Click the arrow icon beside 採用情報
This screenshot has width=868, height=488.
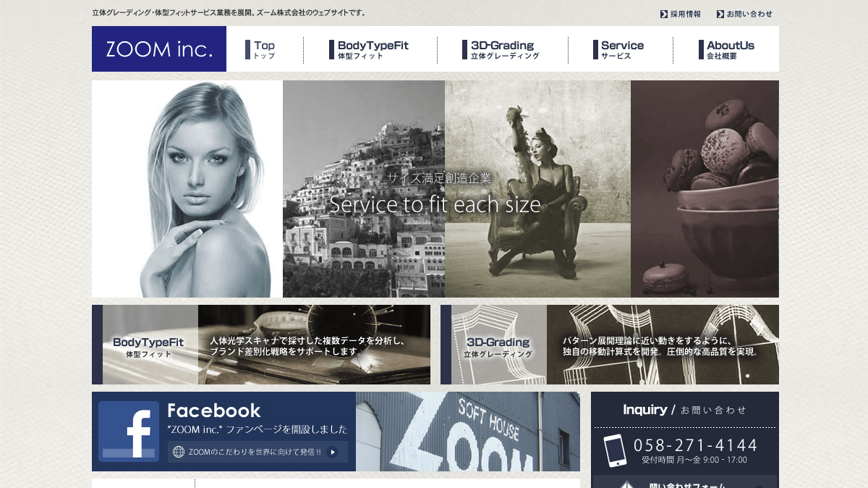click(664, 14)
